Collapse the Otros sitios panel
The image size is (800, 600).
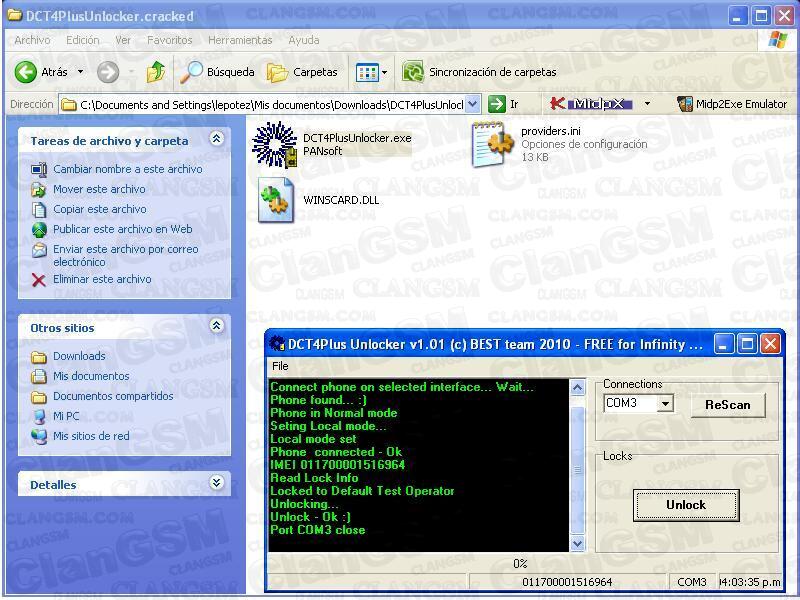(216, 326)
